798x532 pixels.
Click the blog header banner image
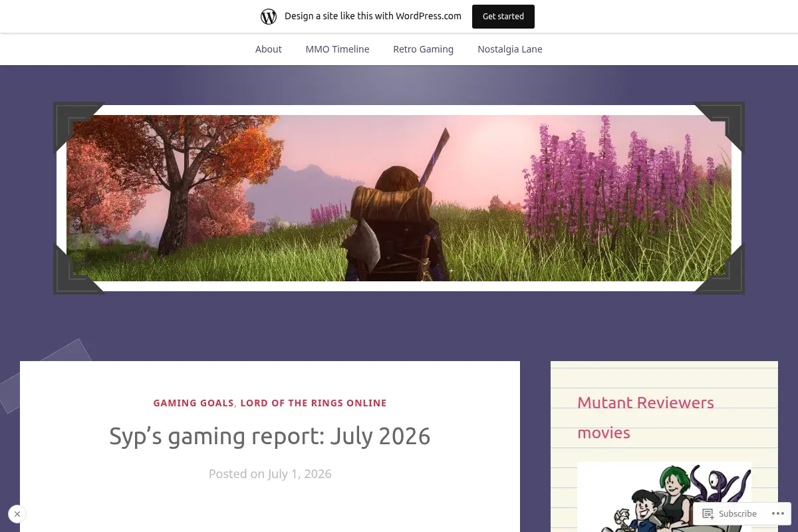(399, 198)
